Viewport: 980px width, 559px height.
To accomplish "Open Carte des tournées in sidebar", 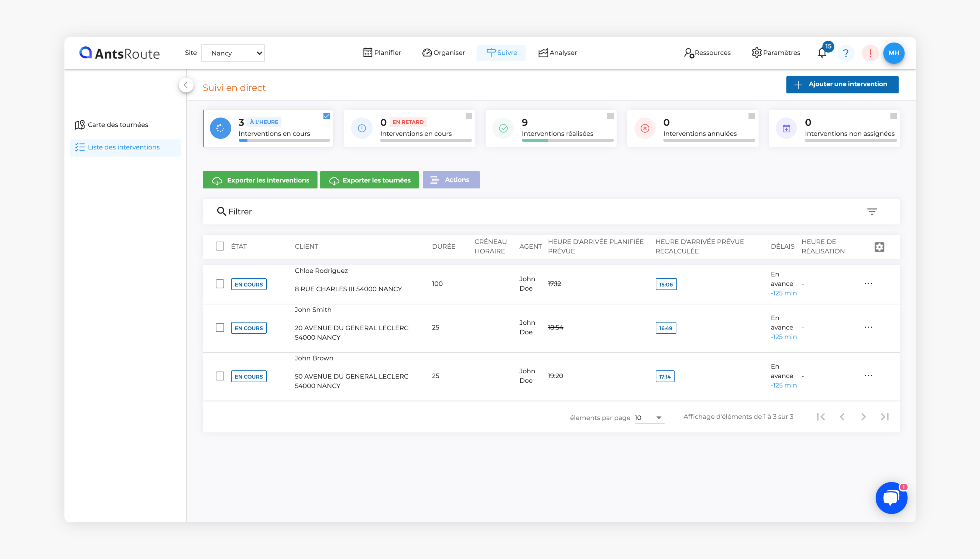I will pyautogui.click(x=118, y=124).
